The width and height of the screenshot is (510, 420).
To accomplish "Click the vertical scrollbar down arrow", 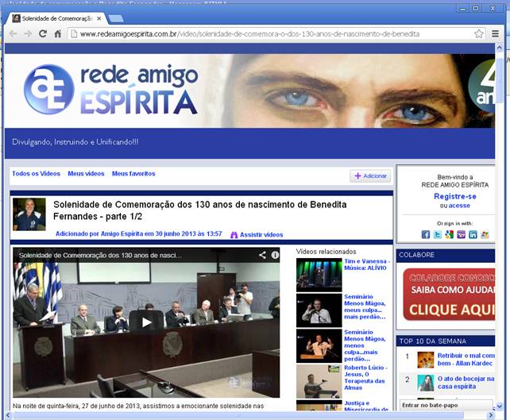I will pyautogui.click(x=499, y=406).
